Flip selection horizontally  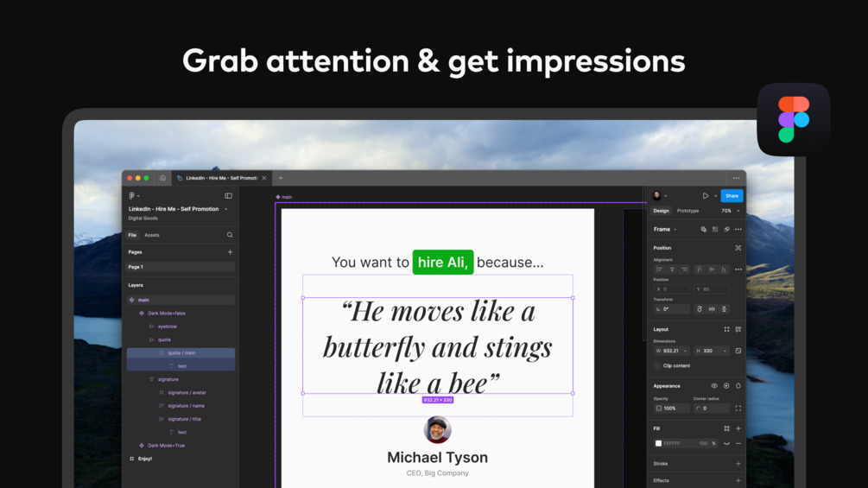click(712, 309)
